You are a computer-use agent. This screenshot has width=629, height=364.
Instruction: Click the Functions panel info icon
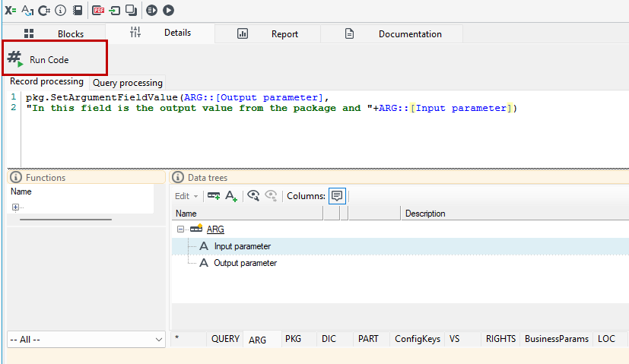click(16, 177)
